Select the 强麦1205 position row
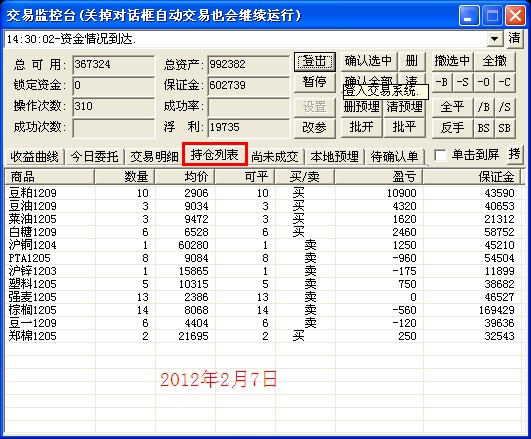 point(263,297)
